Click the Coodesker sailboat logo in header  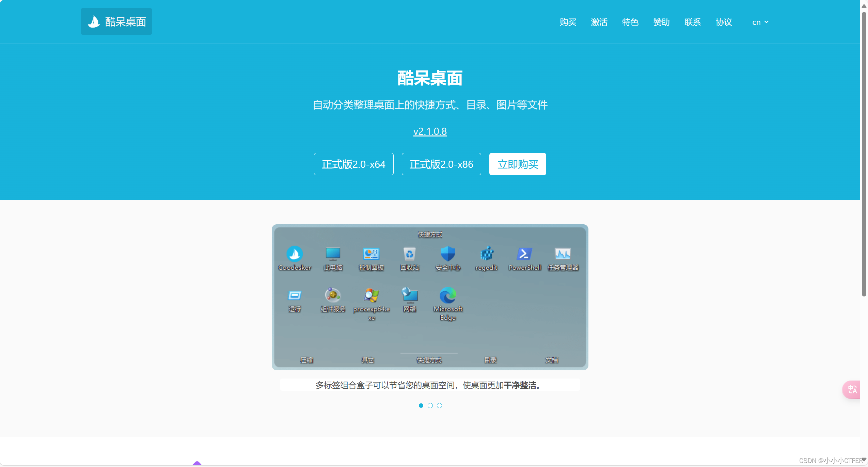94,21
